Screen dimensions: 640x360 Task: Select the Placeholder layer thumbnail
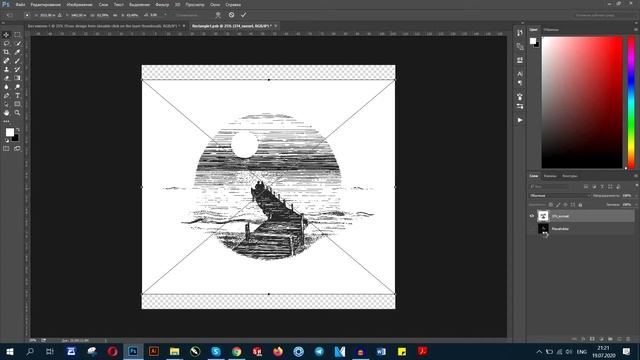[543, 229]
